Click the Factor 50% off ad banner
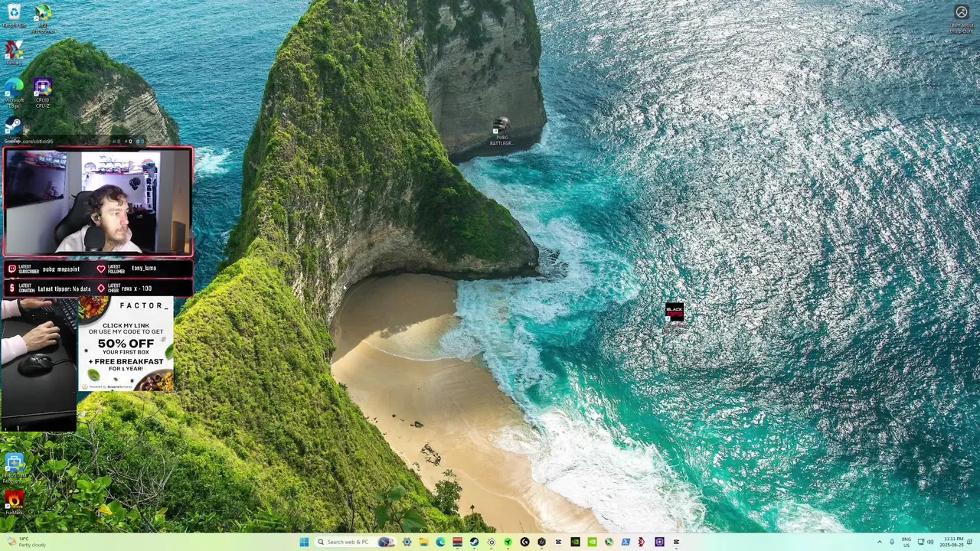 126,344
